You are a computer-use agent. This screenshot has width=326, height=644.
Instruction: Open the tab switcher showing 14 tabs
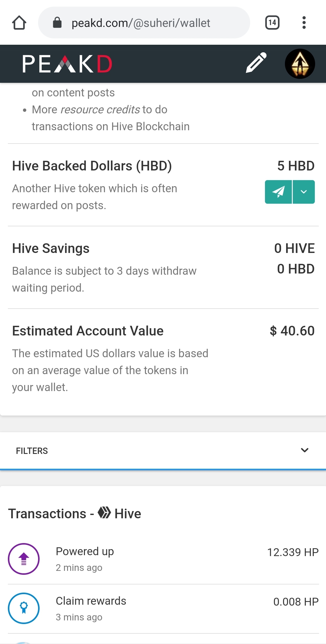click(x=272, y=23)
